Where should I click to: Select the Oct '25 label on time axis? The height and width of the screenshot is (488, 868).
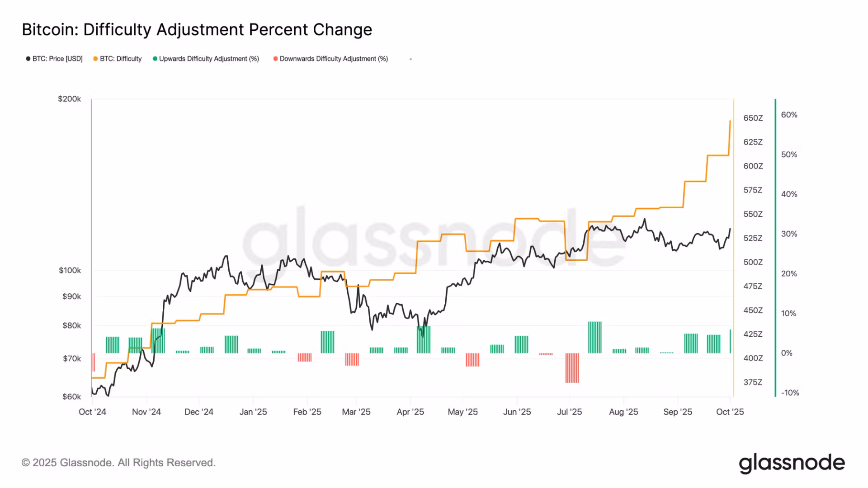730,412
